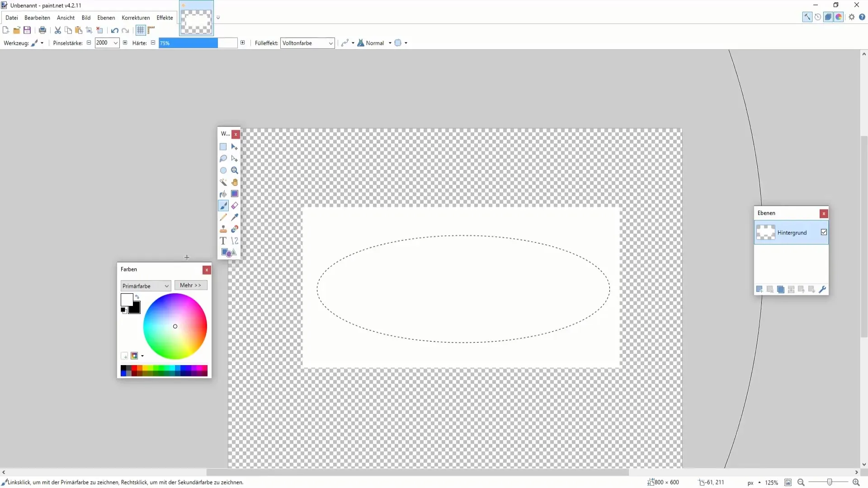This screenshot has width=868, height=488.
Task: Swap primary and secondary colors arrow
Action: [x=137, y=297]
